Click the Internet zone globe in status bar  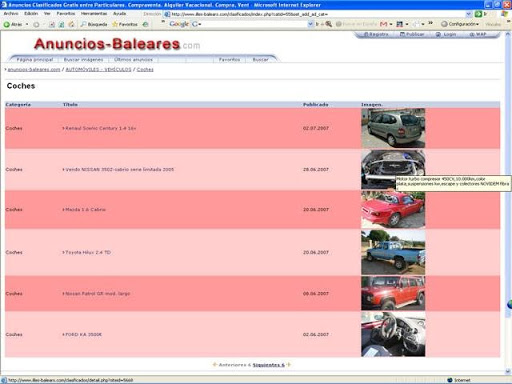450,380
